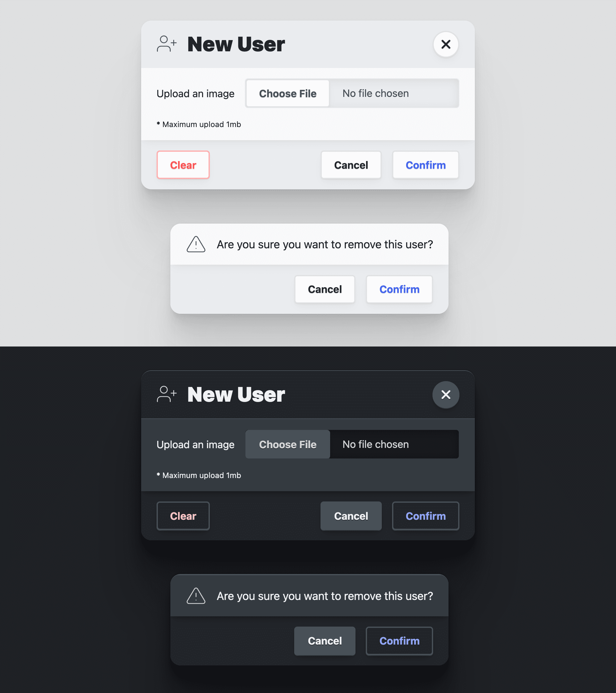This screenshot has height=693, width=616.
Task: Click the X close icon in dark mode modal
Action: (445, 395)
